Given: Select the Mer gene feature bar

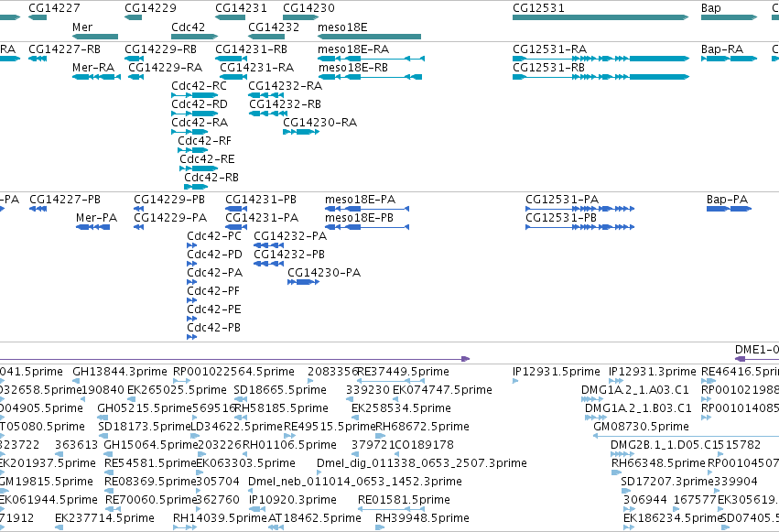Looking at the screenshot, I should pos(95,37).
